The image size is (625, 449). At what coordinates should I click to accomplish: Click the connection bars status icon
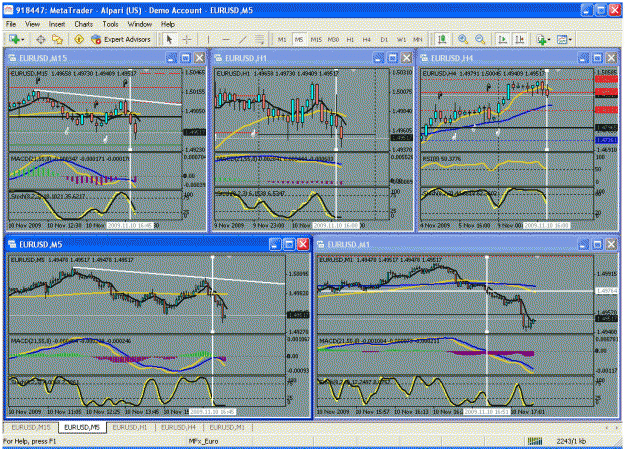(535, 441)
